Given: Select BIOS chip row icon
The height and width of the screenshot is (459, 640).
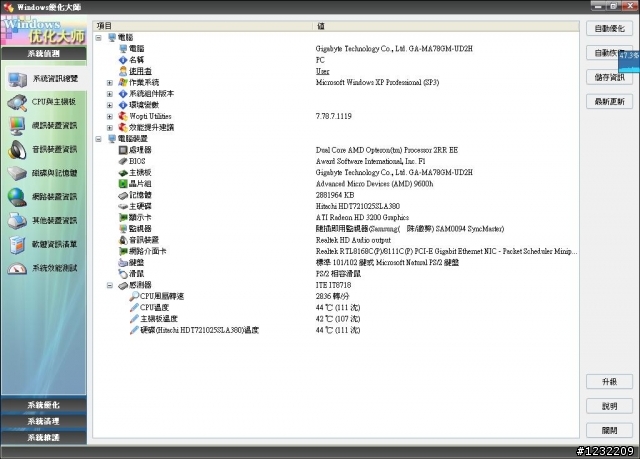Looking at the screenshot, I should 123,162.
